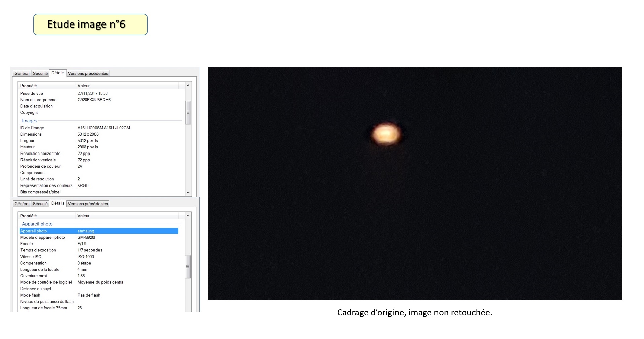Click the value 1/7 secondes
644x339 pixels.
pos(90,250)
